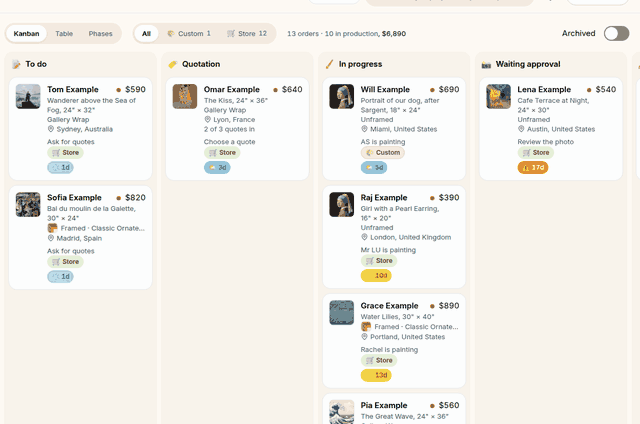Click 'Mr LU is painting' status text
Viewport: 640px width, 424px height.
[x=388, y=250]
